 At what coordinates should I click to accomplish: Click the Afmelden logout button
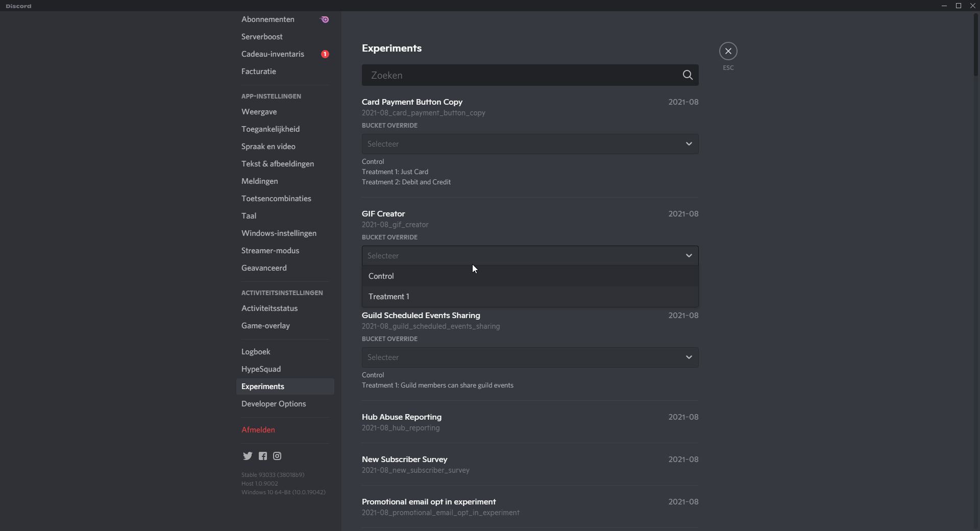click(258, 430)
